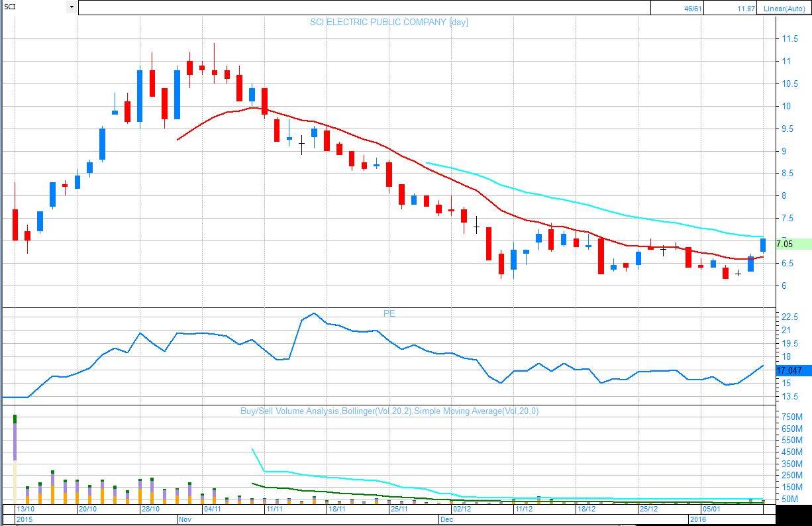Click the 50M volume axis label
812x526 pixels.
[790, 499]
